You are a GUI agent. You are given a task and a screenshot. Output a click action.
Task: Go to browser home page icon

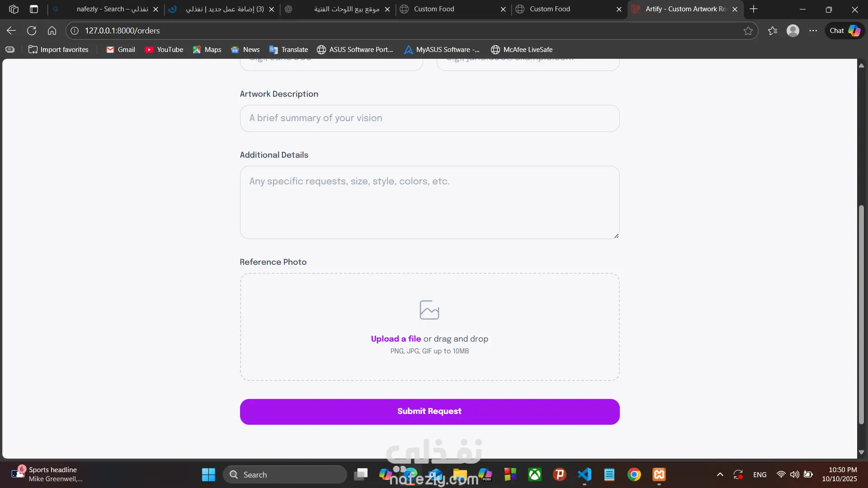coord(52,31)
